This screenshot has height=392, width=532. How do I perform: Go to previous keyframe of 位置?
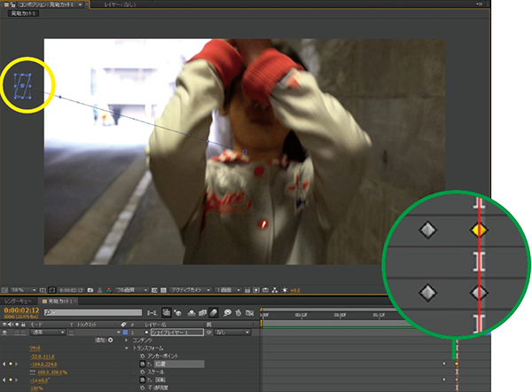point(4,364)
